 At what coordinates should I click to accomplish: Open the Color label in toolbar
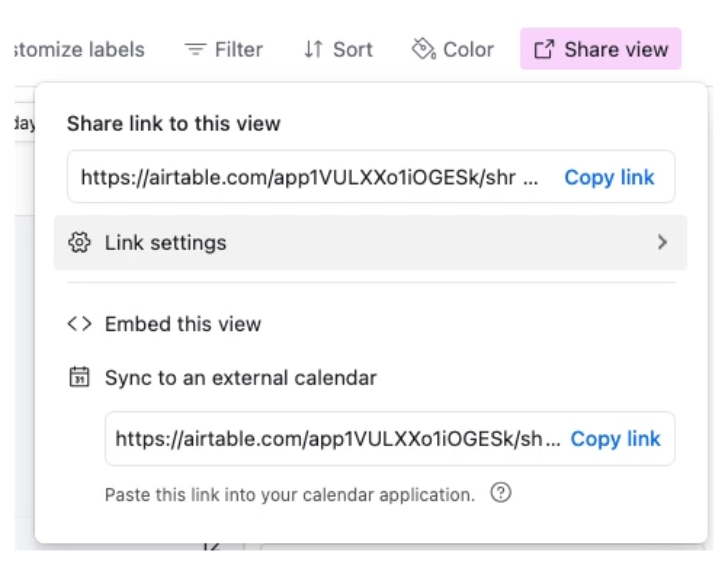pyautogui.click(x=468, y=49)
